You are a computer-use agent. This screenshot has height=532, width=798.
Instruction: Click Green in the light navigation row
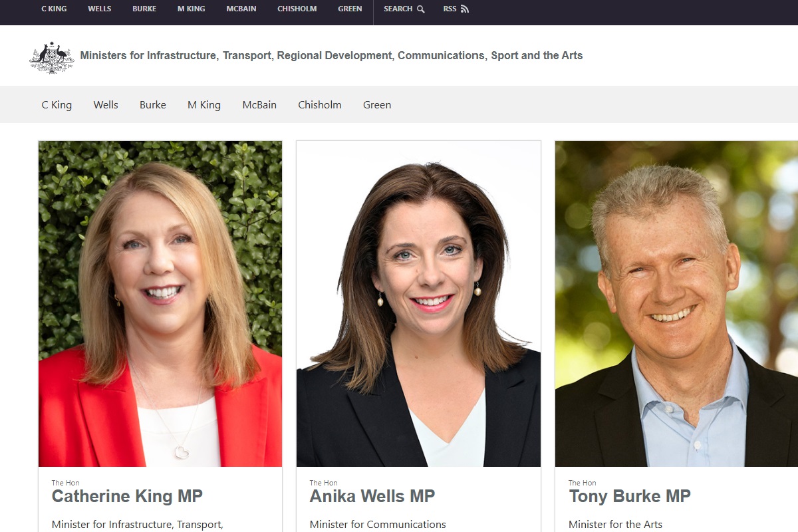(x=377, y=104)
